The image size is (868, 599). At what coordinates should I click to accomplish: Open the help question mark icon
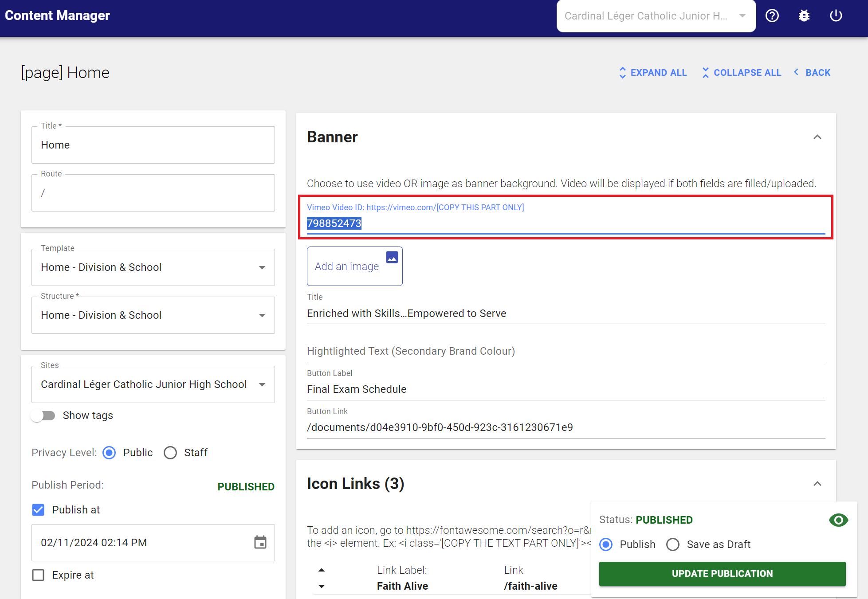coord(772,16)
